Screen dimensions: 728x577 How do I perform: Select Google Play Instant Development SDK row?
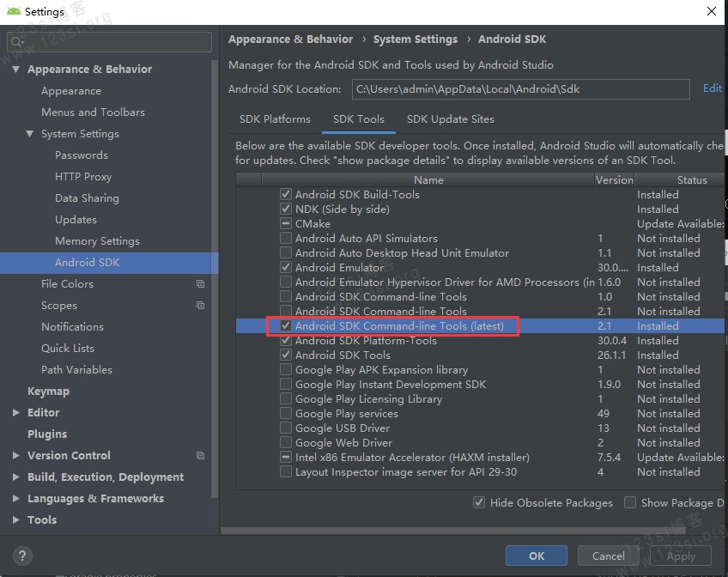tap(480, 385)
